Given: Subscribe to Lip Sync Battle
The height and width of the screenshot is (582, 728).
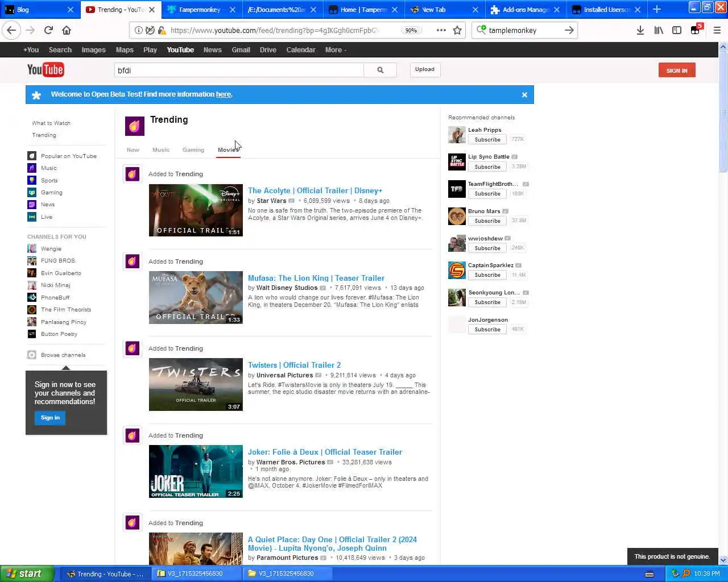Looking at the screenshot, I should click(x=487, y=167).
